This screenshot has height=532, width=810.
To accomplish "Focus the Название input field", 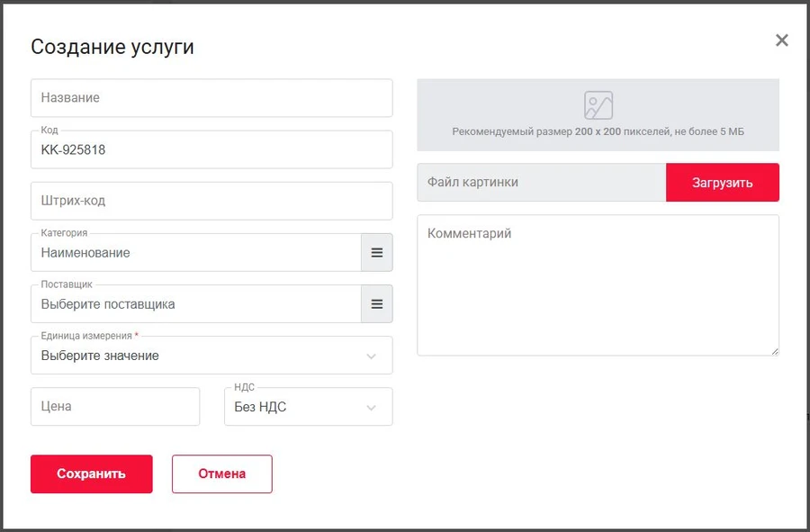I will (211, 98).
